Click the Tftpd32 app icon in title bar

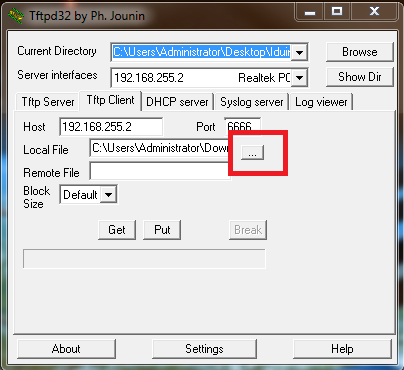pyautogui.click(x=16, y=16)
